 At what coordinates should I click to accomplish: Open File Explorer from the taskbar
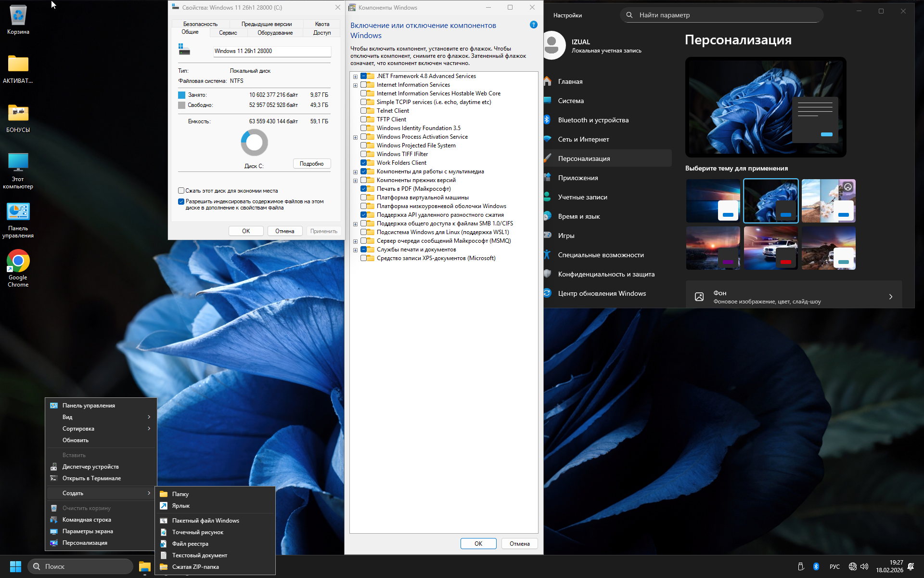click(144, 566)
